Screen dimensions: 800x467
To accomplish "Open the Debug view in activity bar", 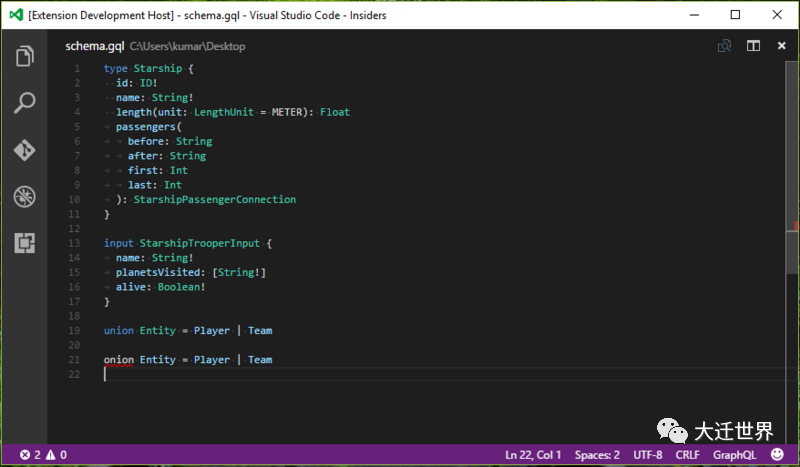I will click(x=24, y=196).
